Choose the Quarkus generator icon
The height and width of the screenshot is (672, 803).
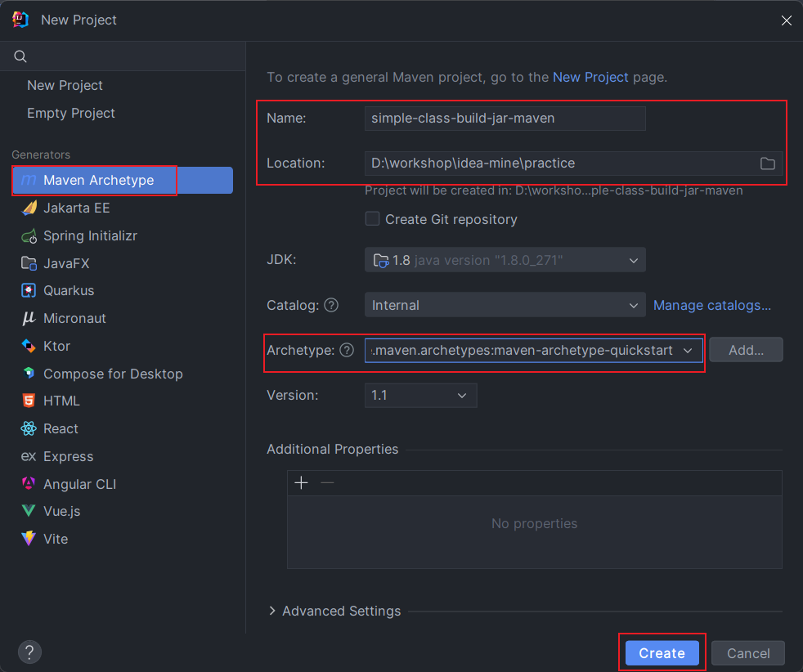(29, 290)
